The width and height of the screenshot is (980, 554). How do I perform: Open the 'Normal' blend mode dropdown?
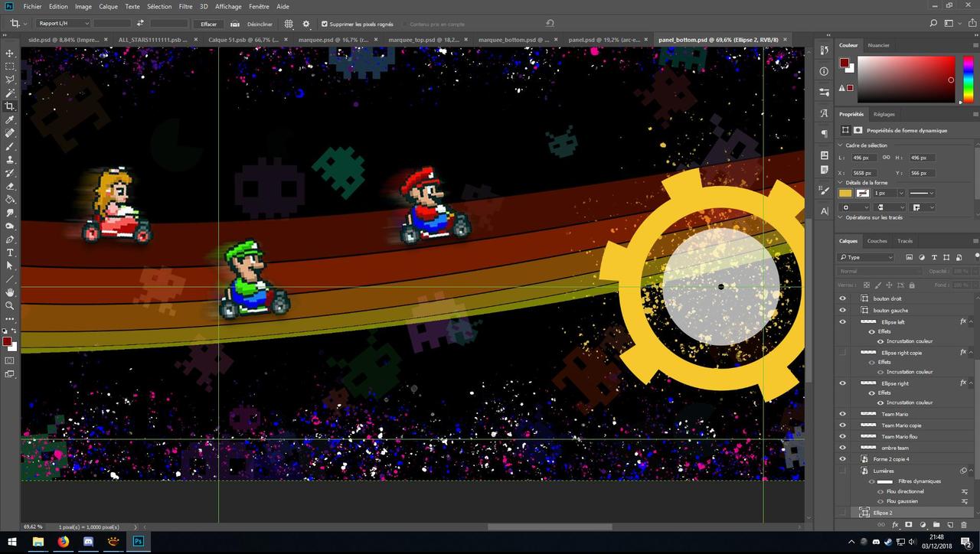(880, 271)
